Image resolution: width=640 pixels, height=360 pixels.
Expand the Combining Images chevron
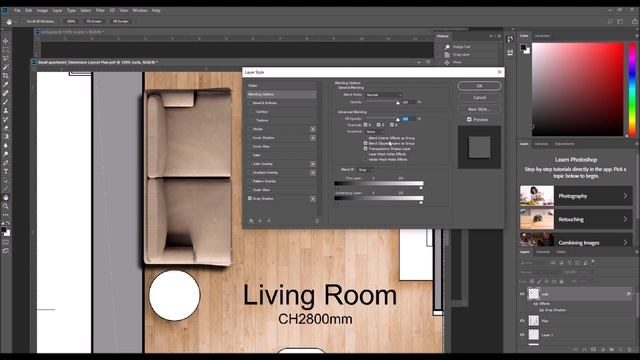tap(625, 242)
